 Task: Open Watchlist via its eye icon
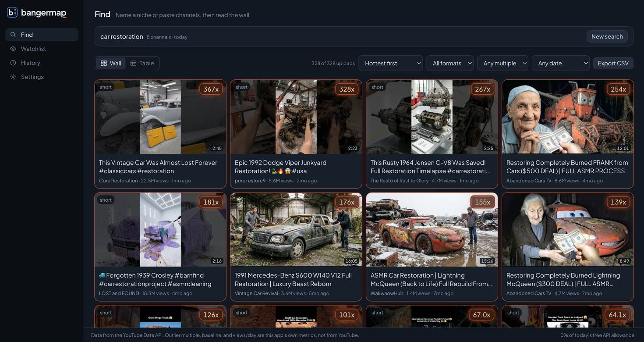coord(13,49)
